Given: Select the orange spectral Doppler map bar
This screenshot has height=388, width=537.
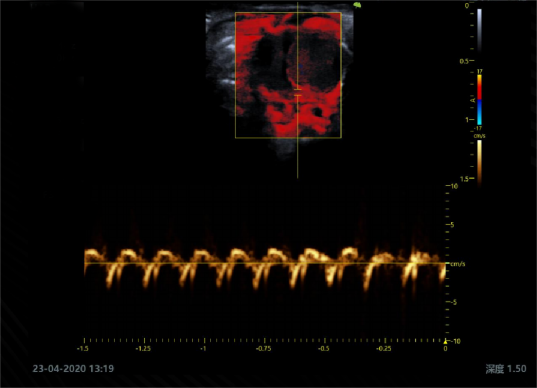Looking at the screenshot, I should pyautogui.click(x=479, y=164).
